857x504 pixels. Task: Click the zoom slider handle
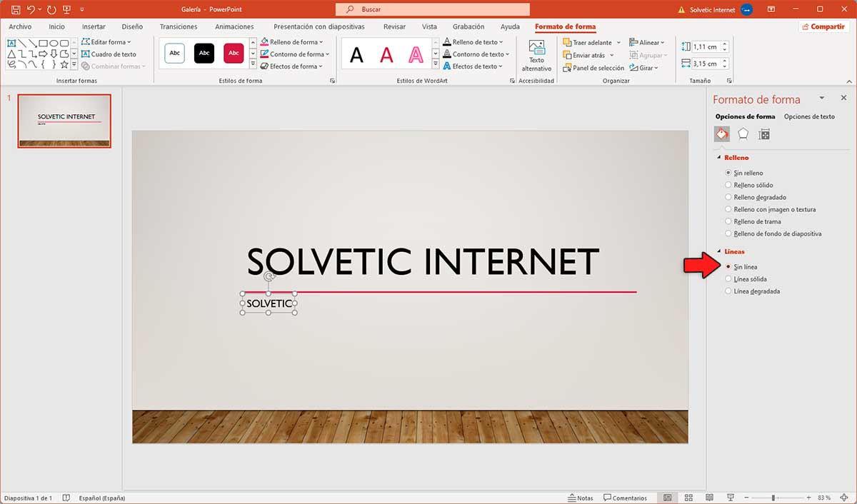pyautogui.click(x=773, y=498)
